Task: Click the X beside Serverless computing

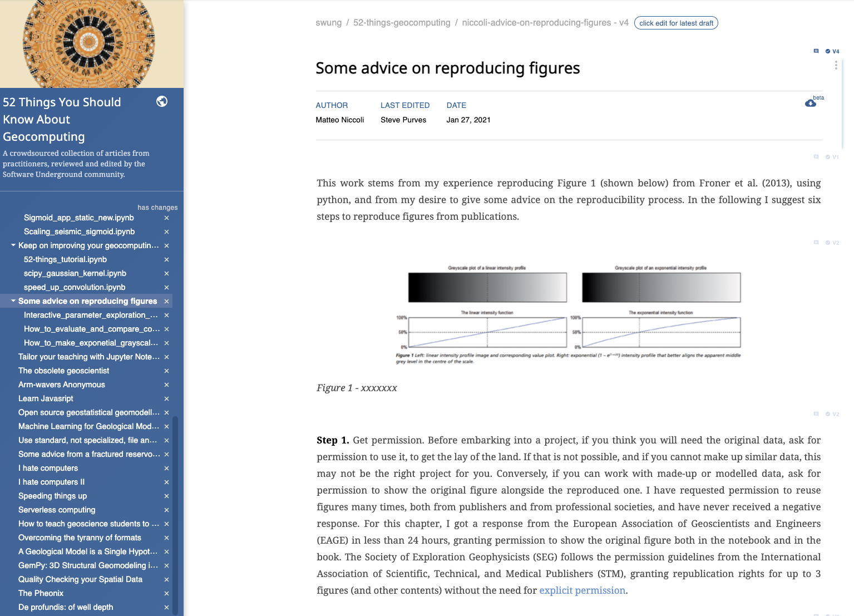Action: 166,510
